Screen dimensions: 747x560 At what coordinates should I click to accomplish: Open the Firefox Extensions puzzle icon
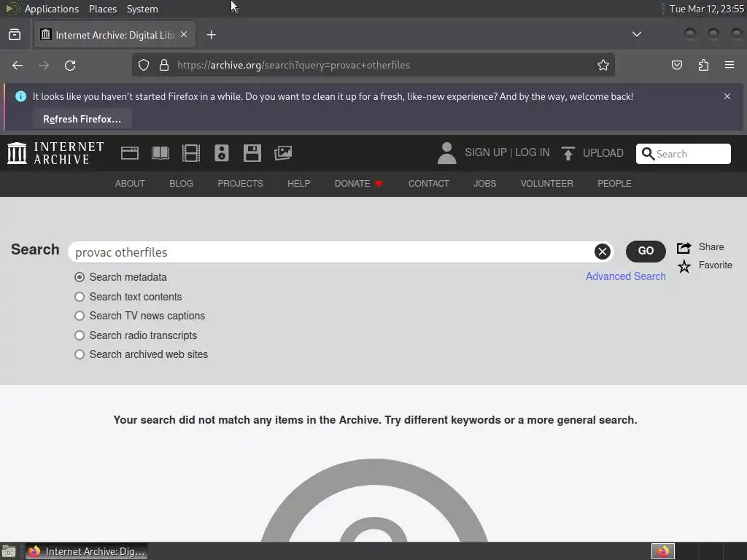click(703, 65)
